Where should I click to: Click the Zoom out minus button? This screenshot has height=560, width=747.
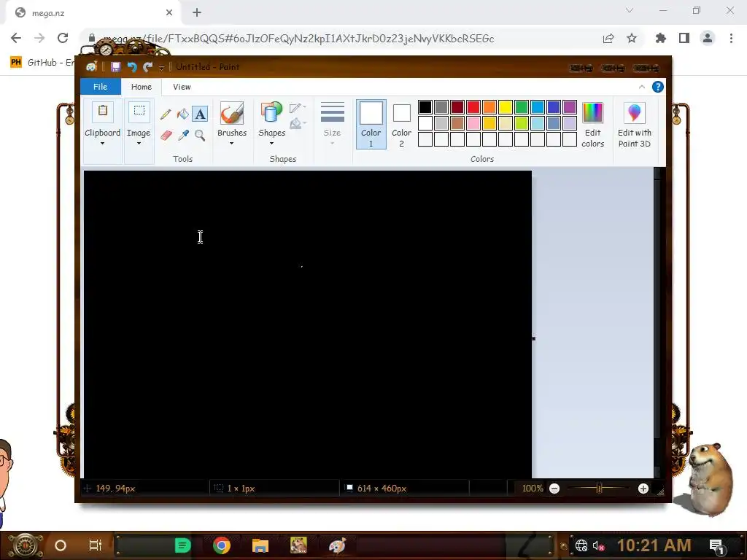click(554, 489)
